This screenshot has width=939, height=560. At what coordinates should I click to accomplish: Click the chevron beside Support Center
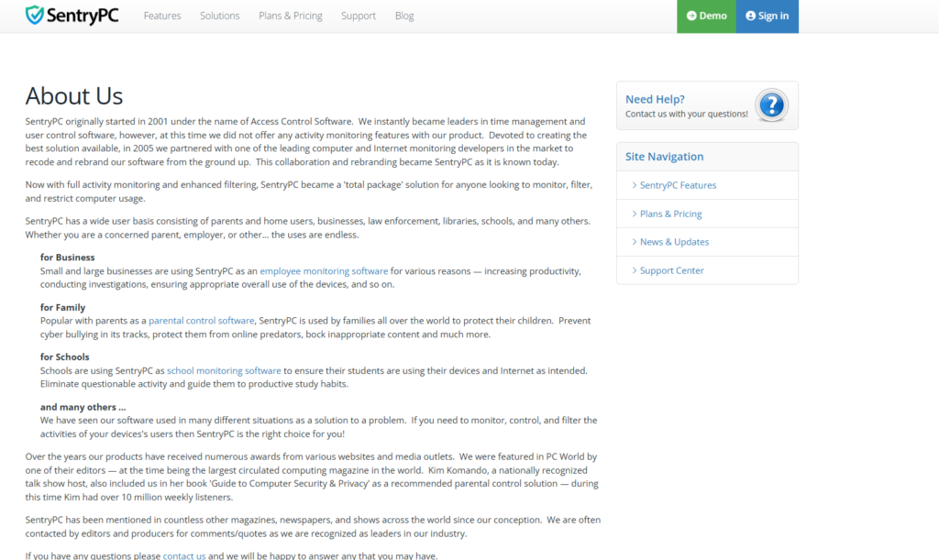tap(635, 270)
